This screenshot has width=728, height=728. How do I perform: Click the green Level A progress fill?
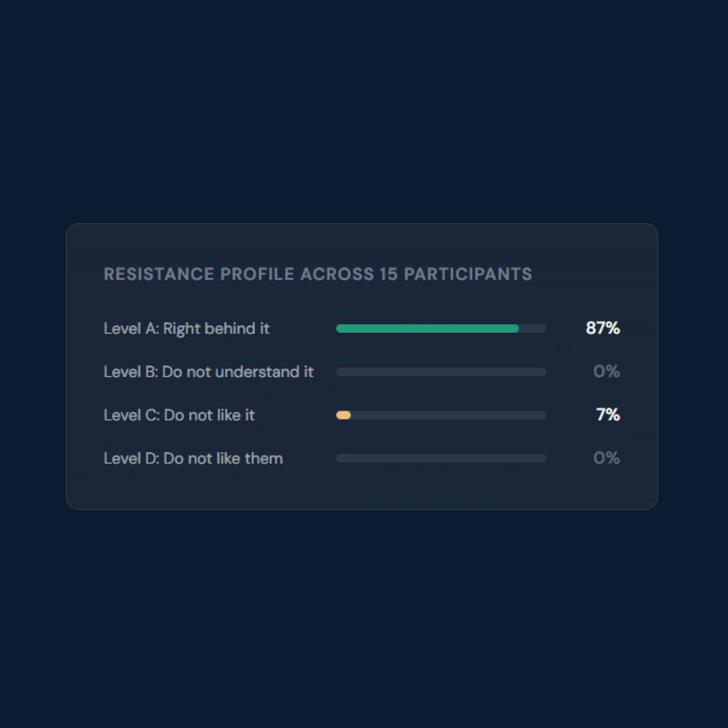tap(427, 329)
